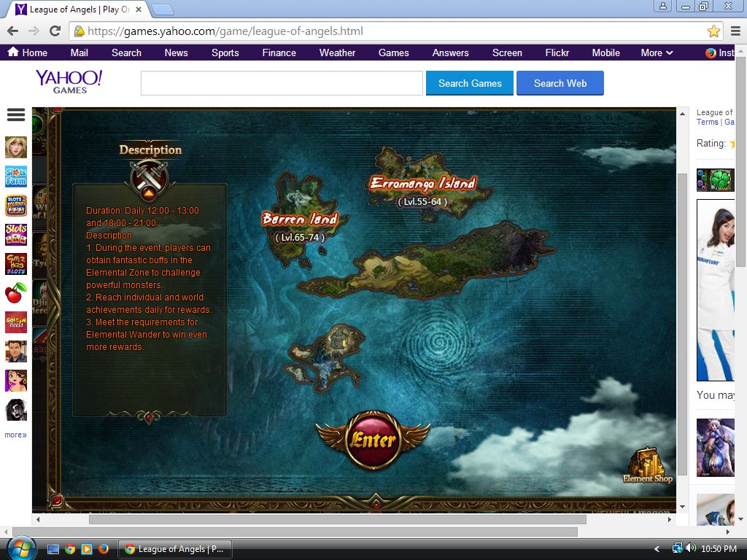The height and width of the screenshot is (560, 747).
Task: Open the Chrome customize menu
Action: tap(735, 31)
